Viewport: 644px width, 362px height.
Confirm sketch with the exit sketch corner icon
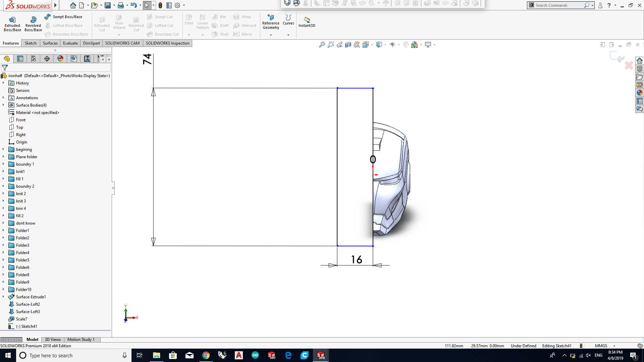[x=616, y=57]
